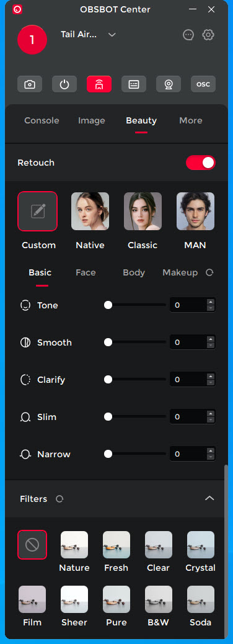
Task: Collapse the Filters section chevron
Action: tap(209, 498)
